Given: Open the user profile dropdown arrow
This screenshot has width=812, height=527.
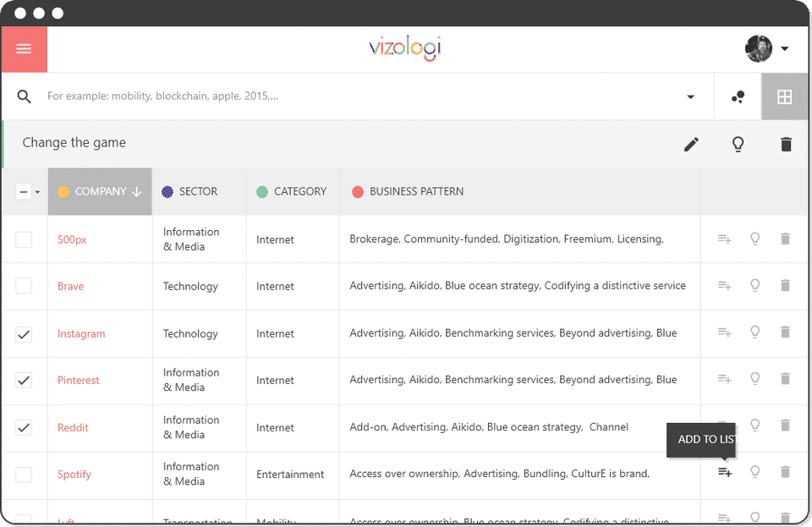Looking at the screenshot, I should coord(785,49).
